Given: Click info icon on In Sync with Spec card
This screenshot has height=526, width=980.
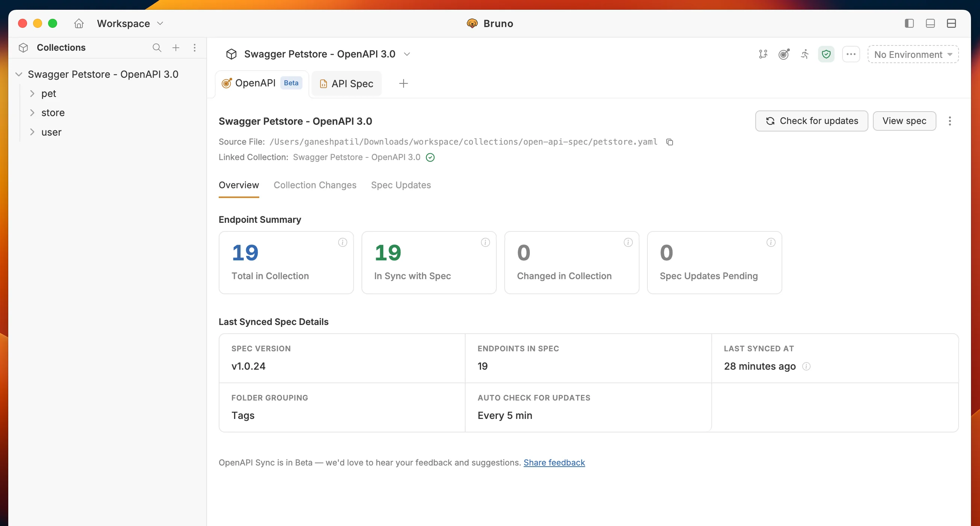Looking at the screenshot, I should (485, 243).
